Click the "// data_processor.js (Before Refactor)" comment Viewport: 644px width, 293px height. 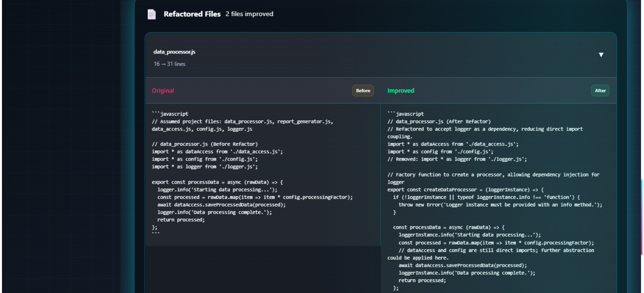click(205, 144)
